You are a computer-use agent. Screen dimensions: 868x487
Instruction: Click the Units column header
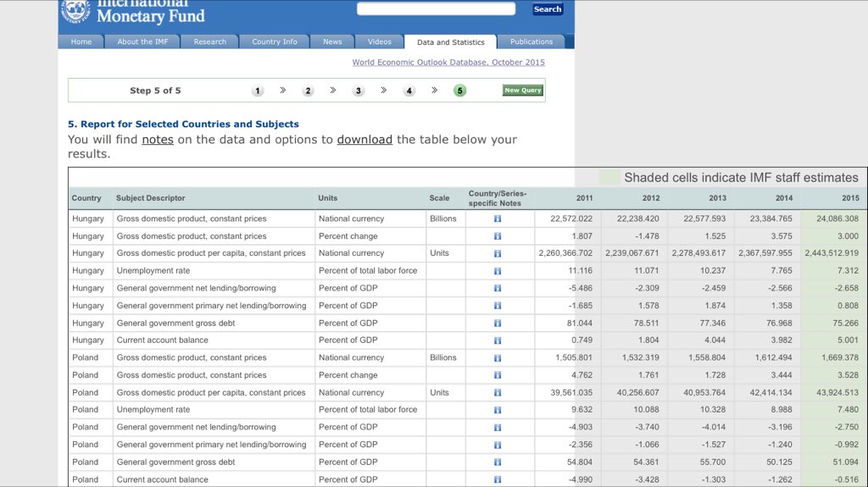click(328, 198)
